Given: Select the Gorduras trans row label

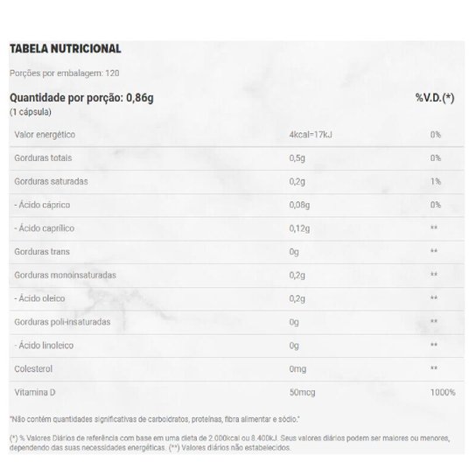Looking at the screenshot, I should coord(42,252).
